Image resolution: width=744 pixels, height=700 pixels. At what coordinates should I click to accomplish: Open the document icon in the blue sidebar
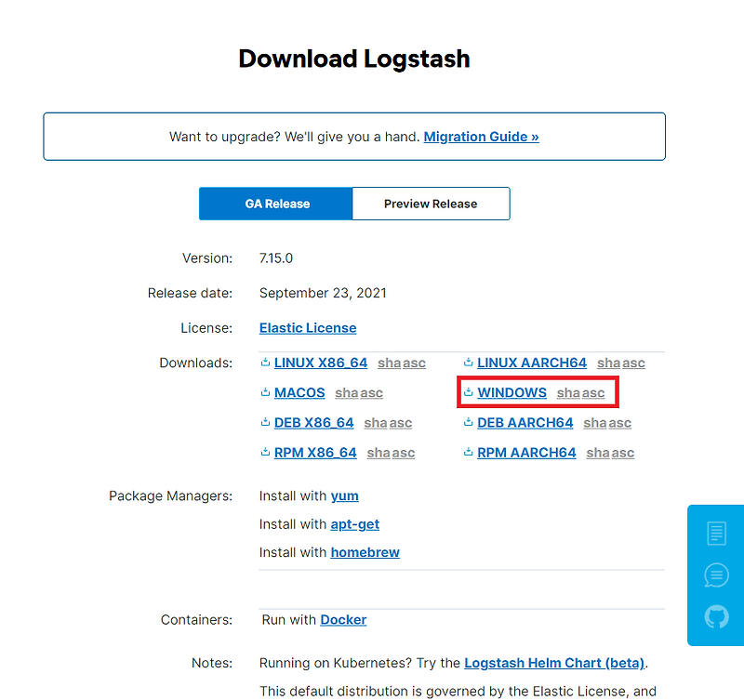coord(715,533)
